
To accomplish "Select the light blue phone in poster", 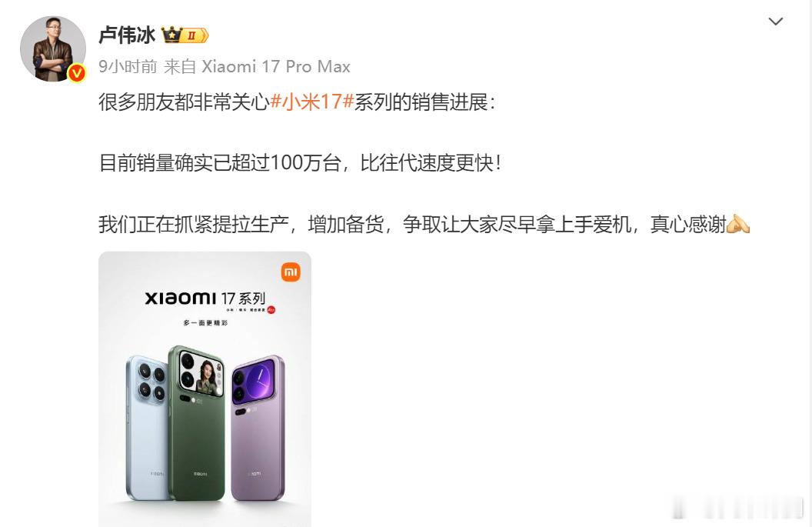I will coord(147,428).
